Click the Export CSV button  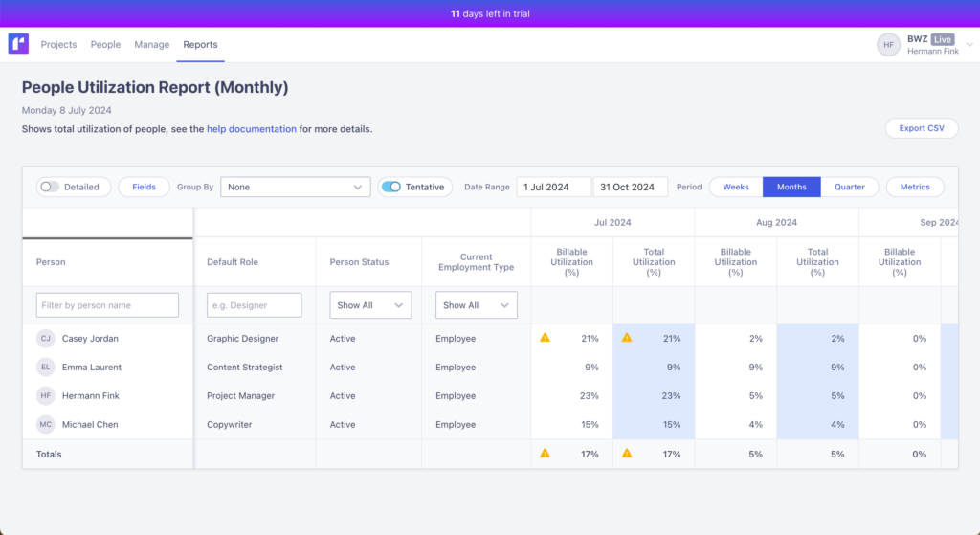click(922, 128)
